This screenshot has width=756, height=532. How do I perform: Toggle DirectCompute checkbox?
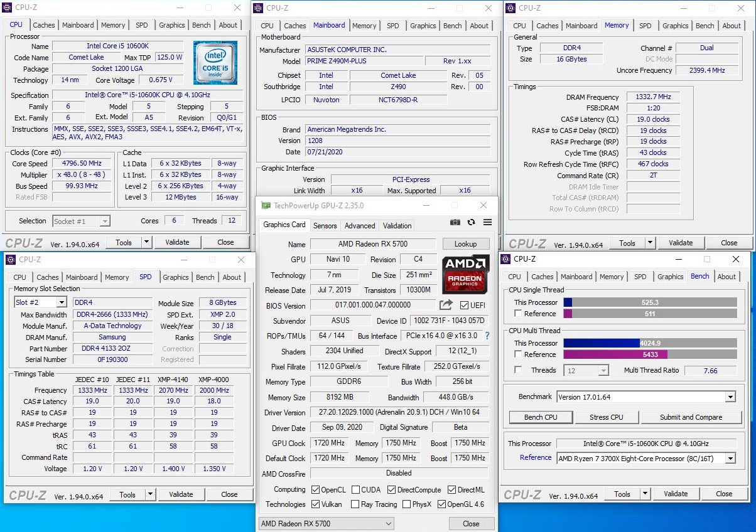pos(392,489)
